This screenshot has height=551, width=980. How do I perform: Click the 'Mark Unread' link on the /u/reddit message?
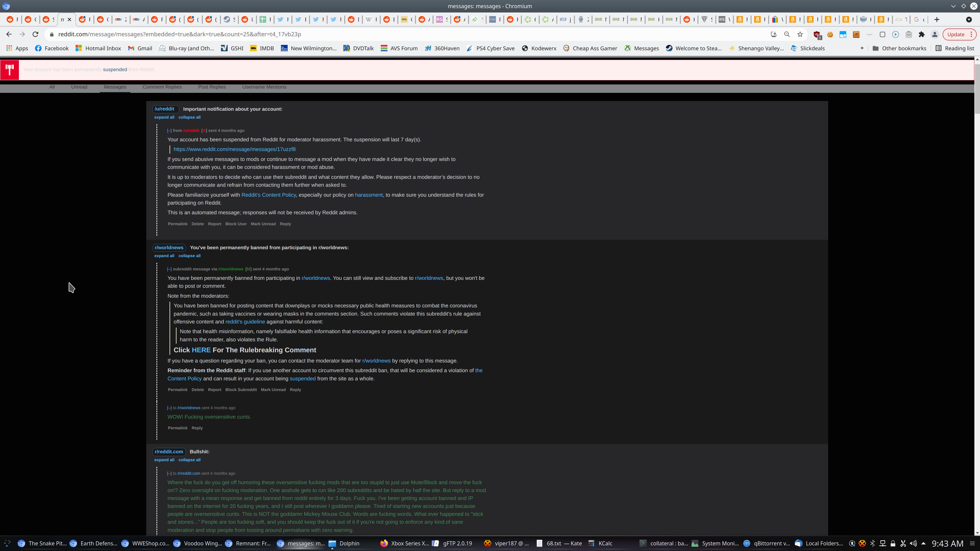(263, 224)
